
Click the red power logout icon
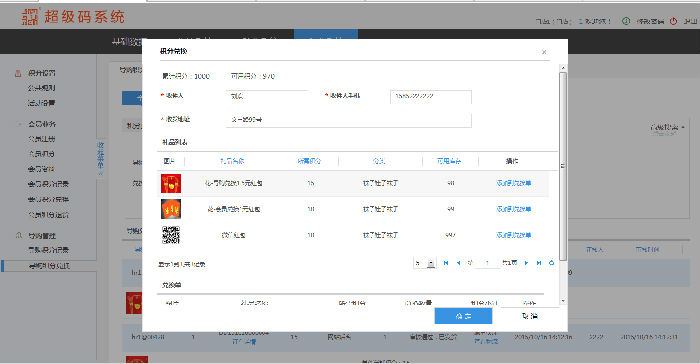click(x=673, y=21)
